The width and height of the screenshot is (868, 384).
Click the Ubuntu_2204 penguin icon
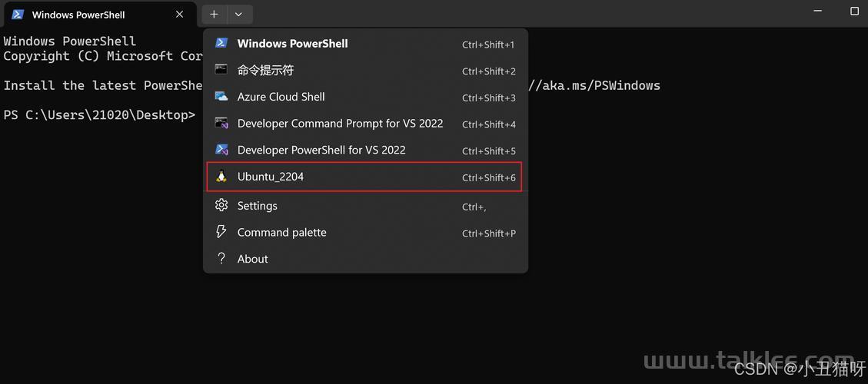(221, 177)
